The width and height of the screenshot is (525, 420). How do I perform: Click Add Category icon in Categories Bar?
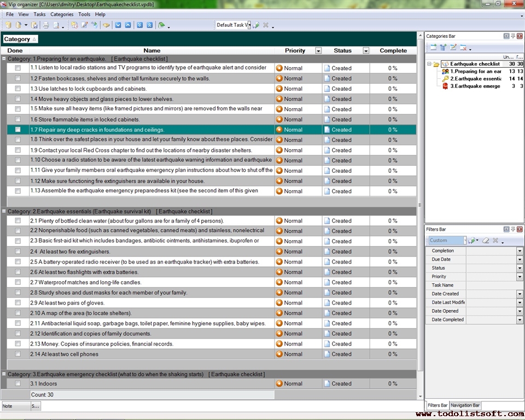point(433,48)
